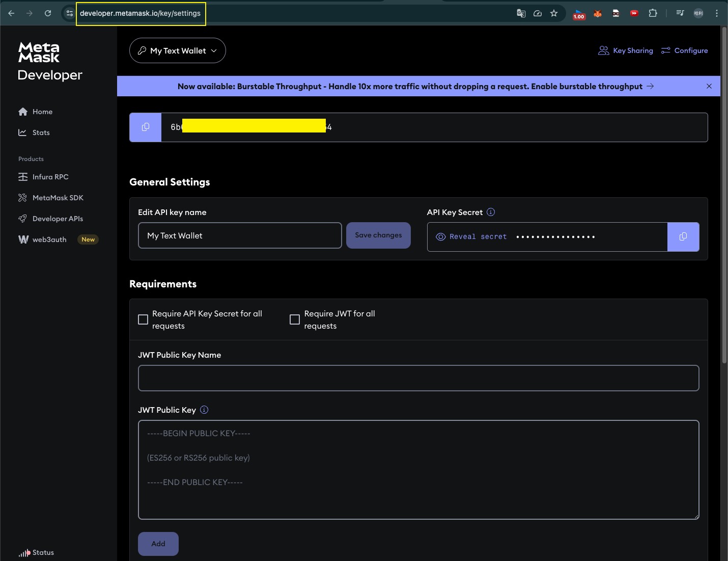Click the JWT Public Key Name input
This screenshot has width=728, height=561.
pyautogui.click(x=418, y=378)
